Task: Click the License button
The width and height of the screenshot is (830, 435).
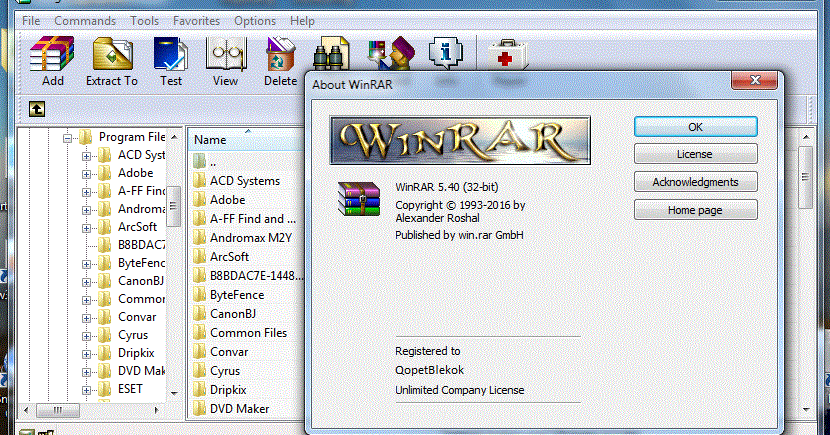Action: 696,154
